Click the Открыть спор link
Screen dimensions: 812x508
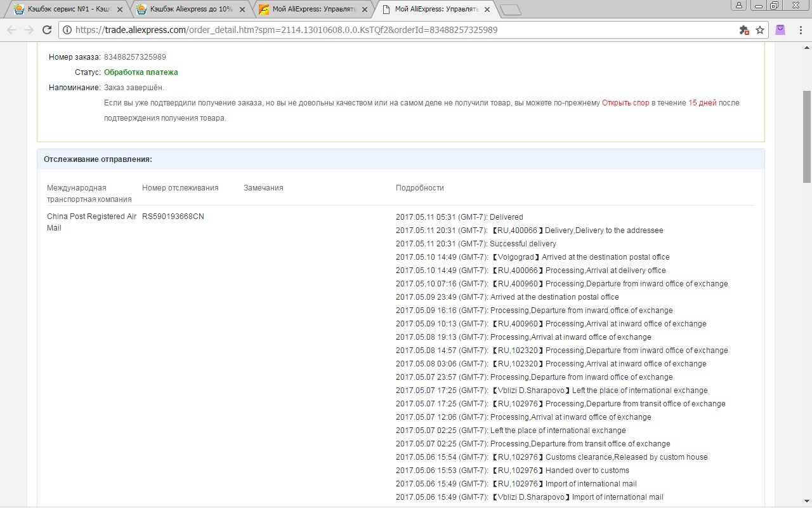[x=625, y=103]
